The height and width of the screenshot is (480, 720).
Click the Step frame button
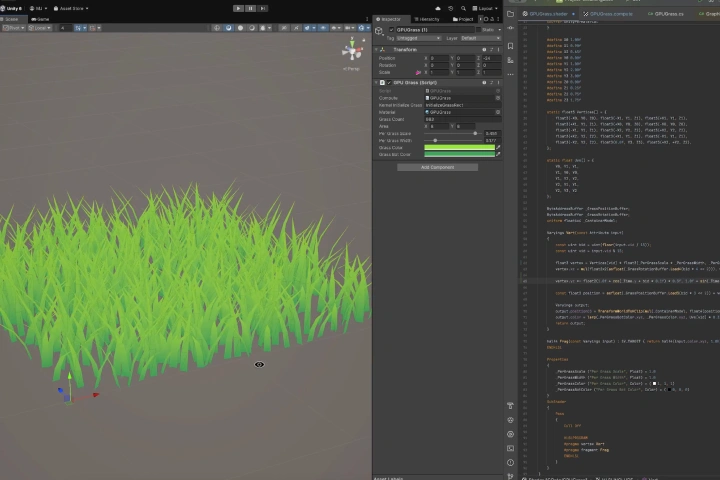(262, 8)
